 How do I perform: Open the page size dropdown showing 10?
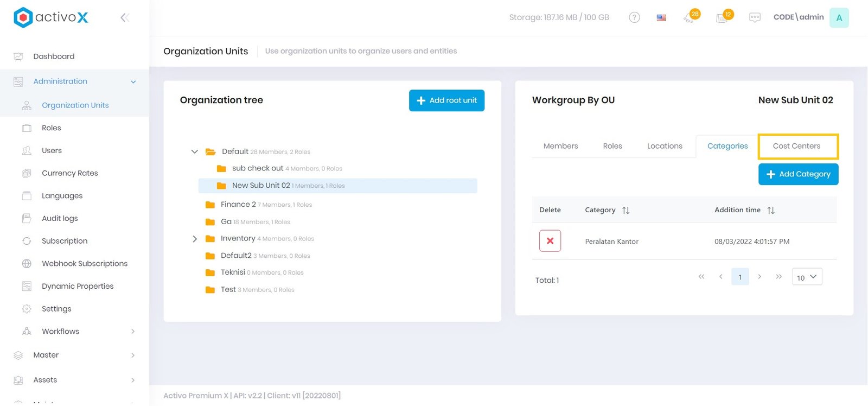tap(807, 277)
